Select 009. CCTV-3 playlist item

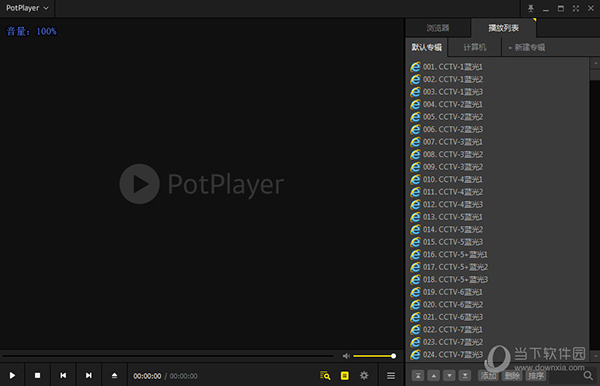[x=497, y=167]
